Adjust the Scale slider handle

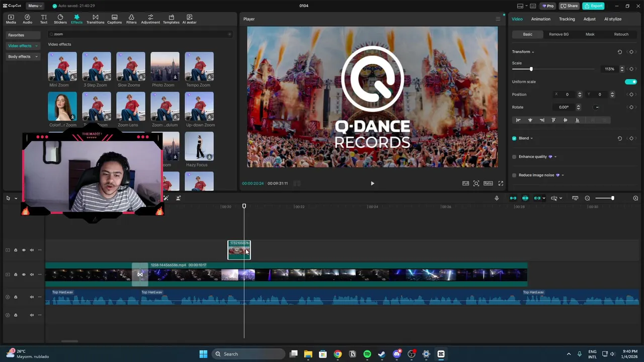coord(531,69)
